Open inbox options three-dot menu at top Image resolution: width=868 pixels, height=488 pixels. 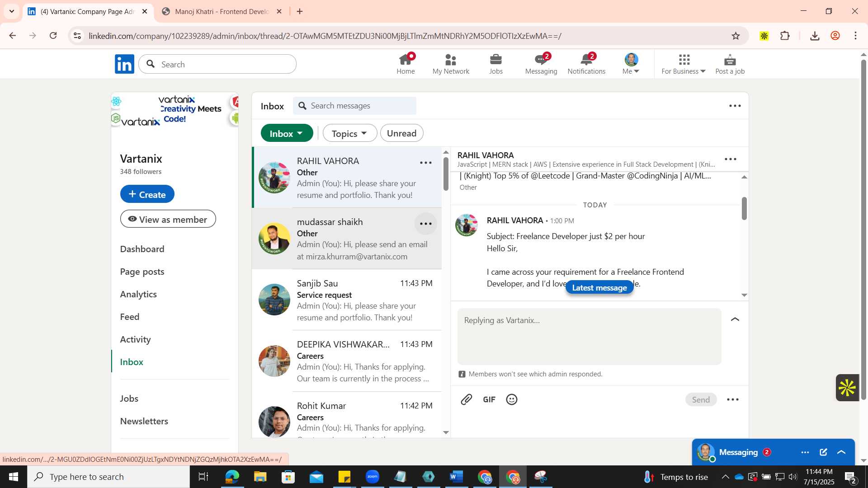tap(735, 106)
